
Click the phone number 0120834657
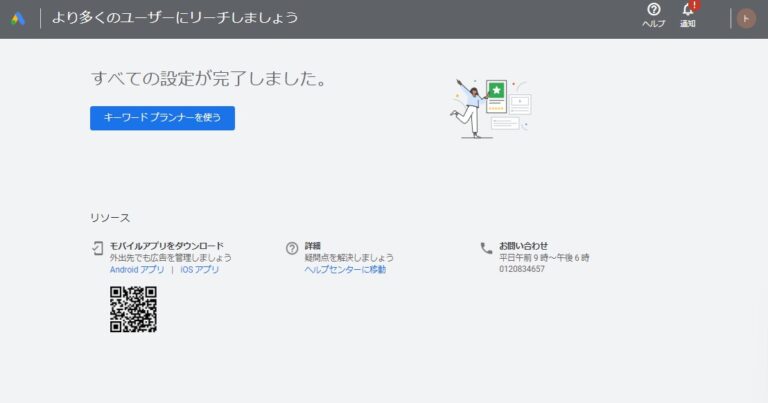tap(522, 270)
